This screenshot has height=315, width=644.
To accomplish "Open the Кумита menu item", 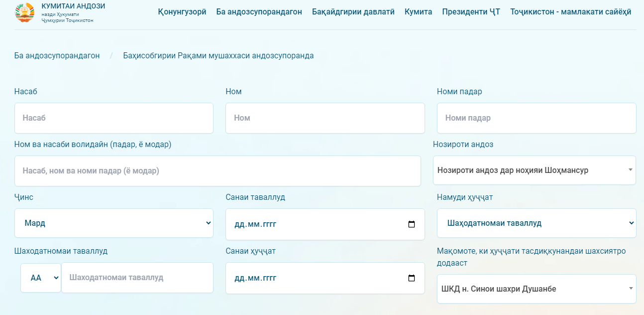I will 418,12.
